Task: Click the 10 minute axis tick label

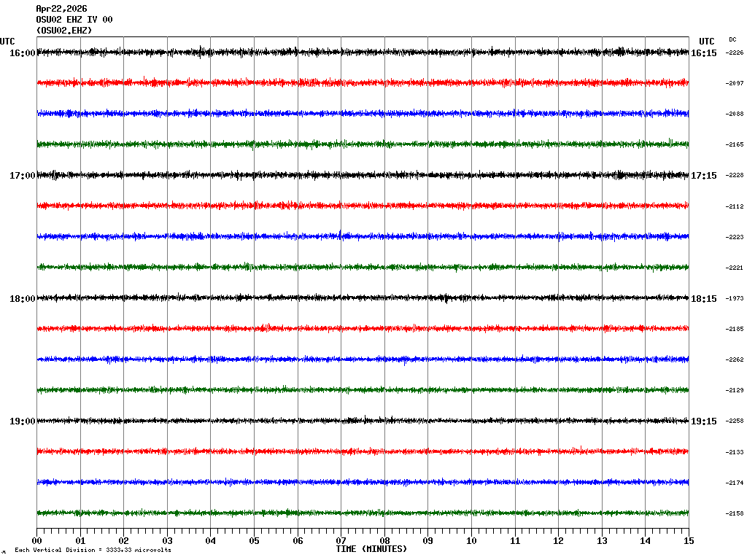Action: click(471, 541)
